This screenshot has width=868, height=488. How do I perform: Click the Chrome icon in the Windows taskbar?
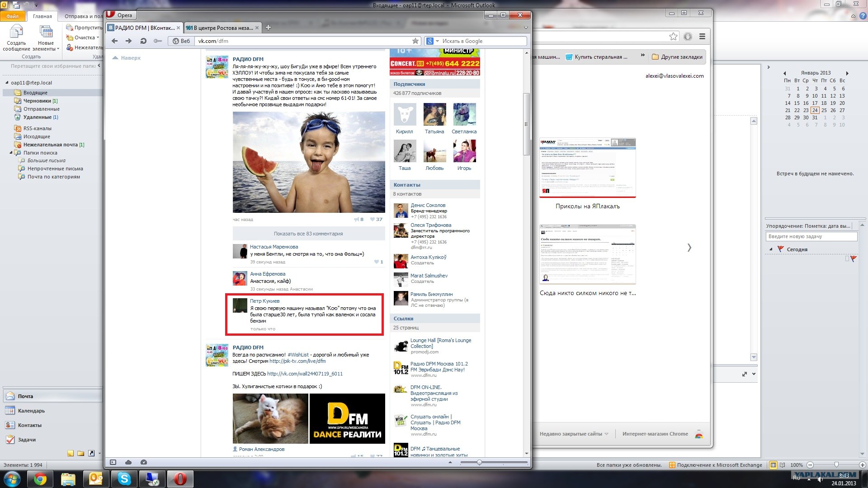pyautogui.click(x=40, y=479)
